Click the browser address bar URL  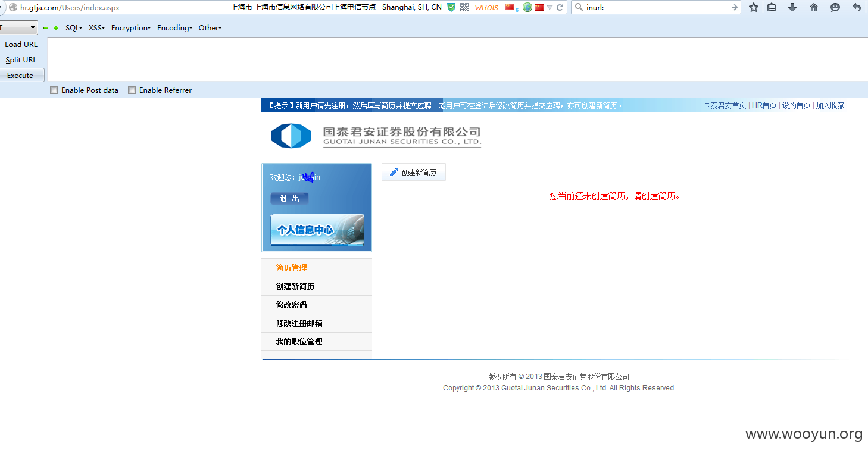pyautogui.click(x=70, y=8)
